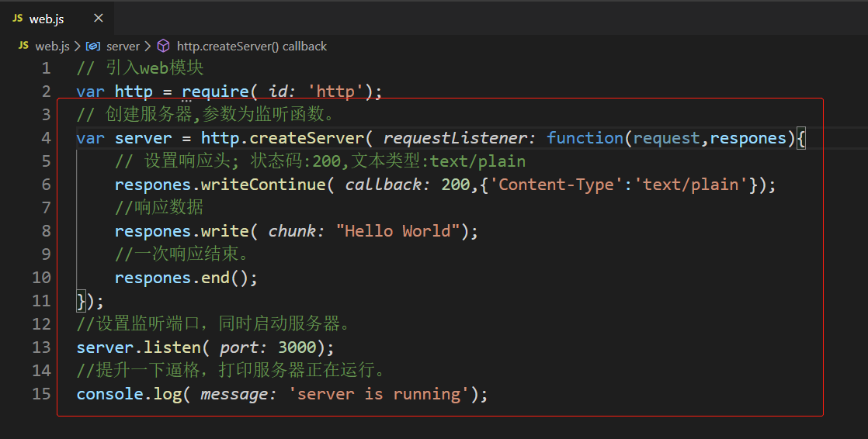Click line number 11 in the gutter
This screenshot has width=868, height=439.
click(x=41, y=301)
